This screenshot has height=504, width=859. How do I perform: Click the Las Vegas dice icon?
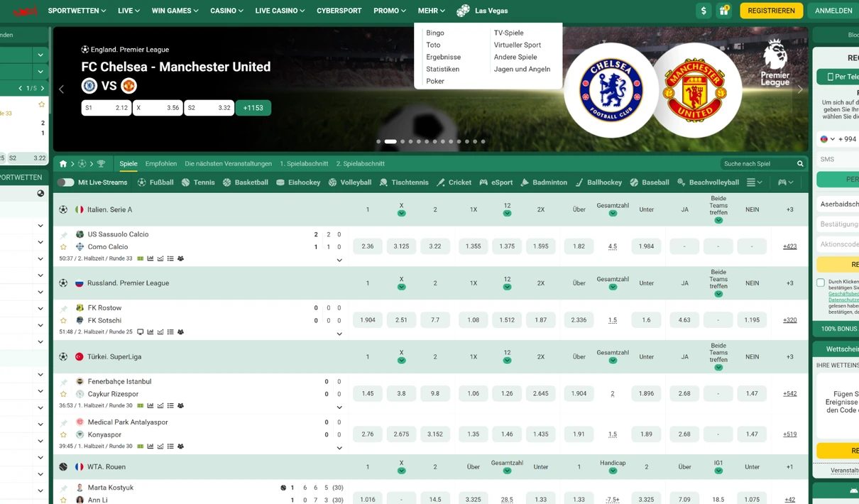[x=463, y=11]
